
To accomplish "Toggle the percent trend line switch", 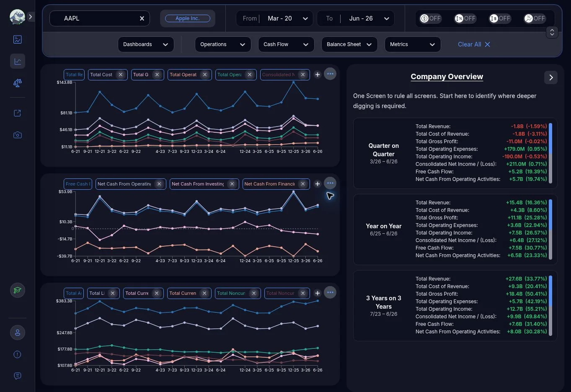I will (535, 18).
